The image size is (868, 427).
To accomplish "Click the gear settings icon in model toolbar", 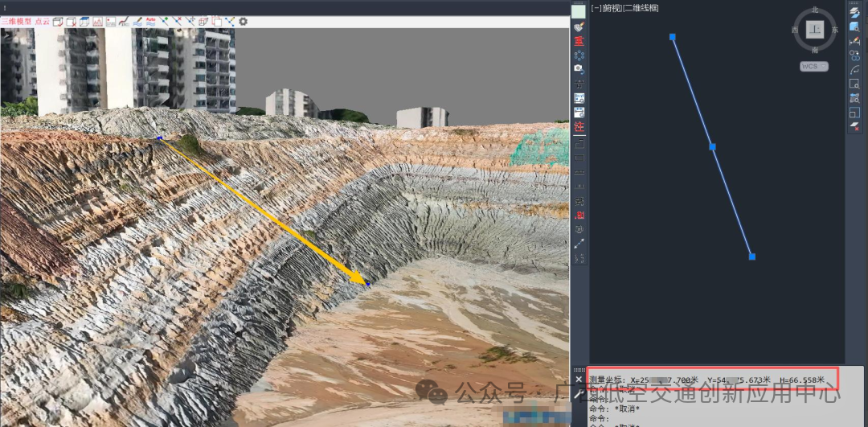I will [244, 22].
